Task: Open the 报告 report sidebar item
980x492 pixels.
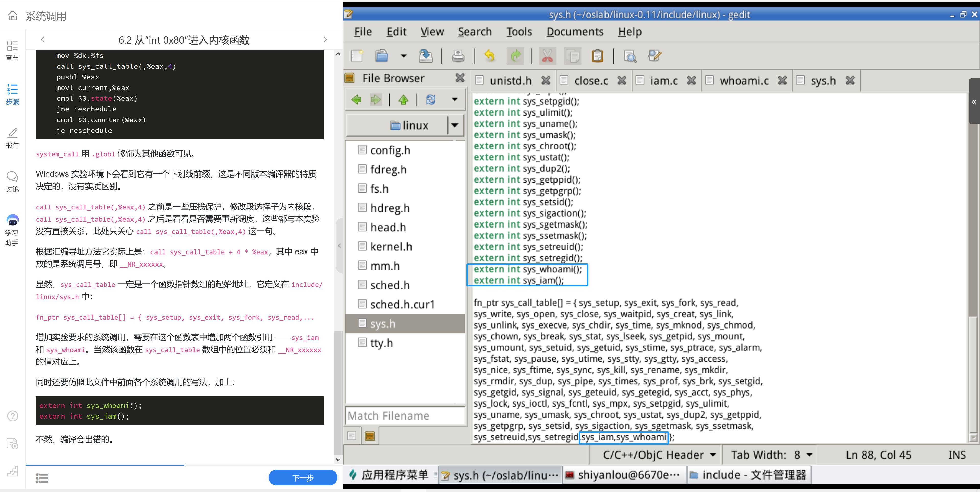Action: tap(13, 138)
